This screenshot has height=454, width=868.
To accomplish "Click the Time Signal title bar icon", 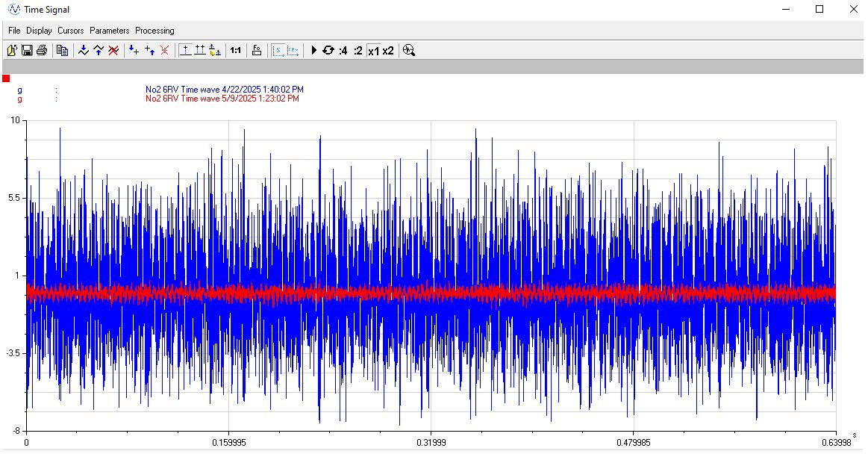I will [x=14, y=10].
